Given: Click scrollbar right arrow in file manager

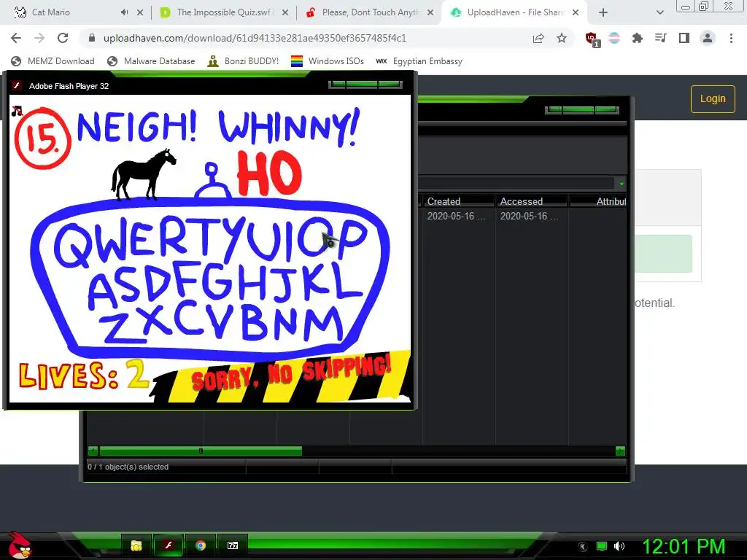Looking at the screenshot, I should [x=620, y=451].
